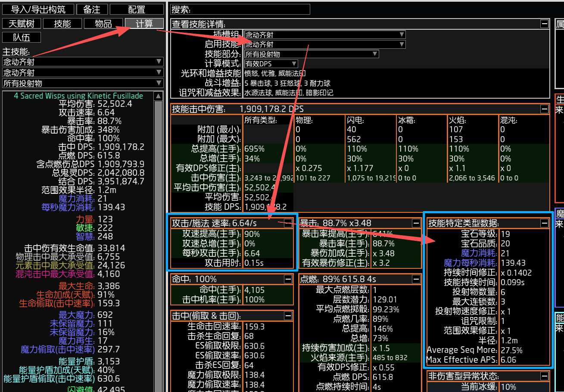Collapse the 击中(偷取 & 击回) section

tap(288, 316)
